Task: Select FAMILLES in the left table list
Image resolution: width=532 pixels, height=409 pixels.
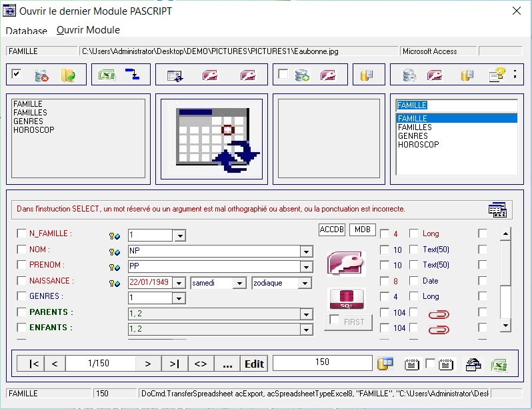Action: click(x=30, y=113)
